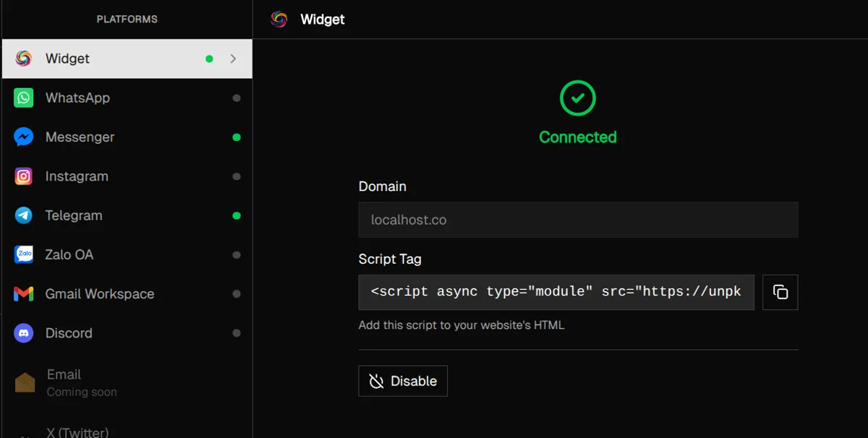
Task: Toggle the status indicator next to WhatsApp
Action: click(237, 98)
